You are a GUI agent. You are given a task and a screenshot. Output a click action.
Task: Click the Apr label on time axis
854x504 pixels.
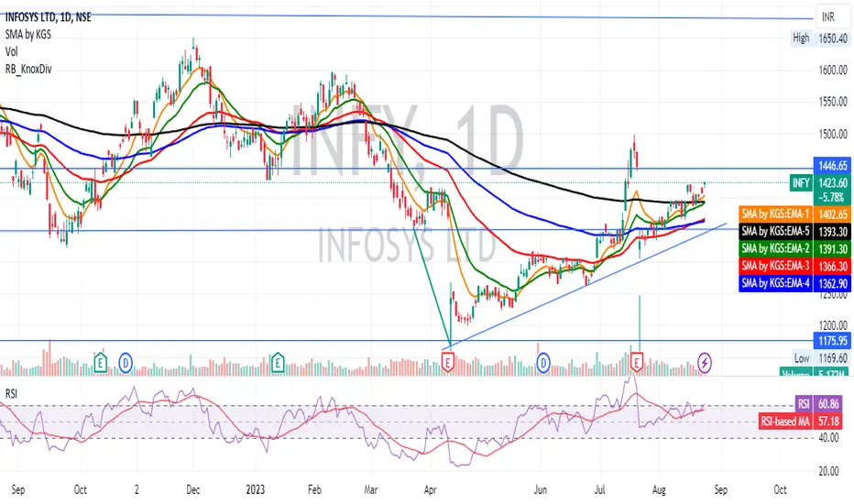point(431,490)
